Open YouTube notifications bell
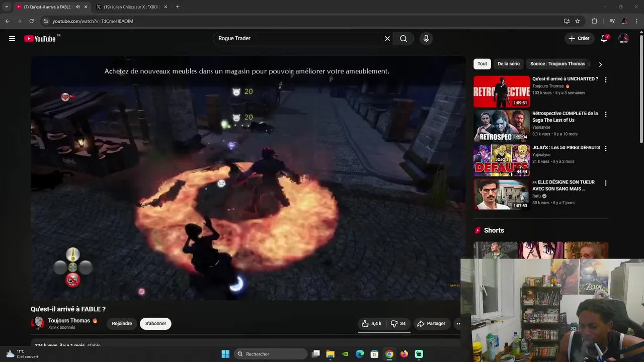Image resolution: width=644 pixels, height=362 pixels. click(x=604, y=39)
